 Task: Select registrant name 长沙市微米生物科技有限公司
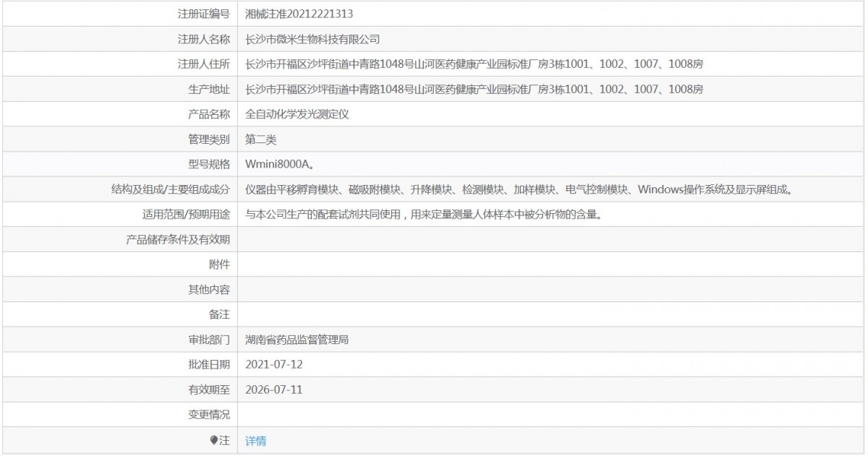pyautogui.click(x=312, y=39)
